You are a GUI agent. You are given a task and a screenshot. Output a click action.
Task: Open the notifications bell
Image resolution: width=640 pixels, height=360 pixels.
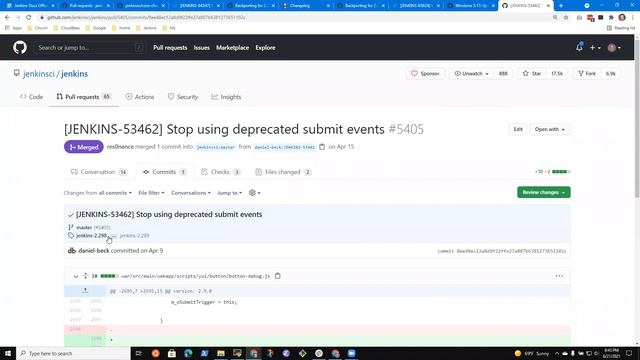point(579,47)
